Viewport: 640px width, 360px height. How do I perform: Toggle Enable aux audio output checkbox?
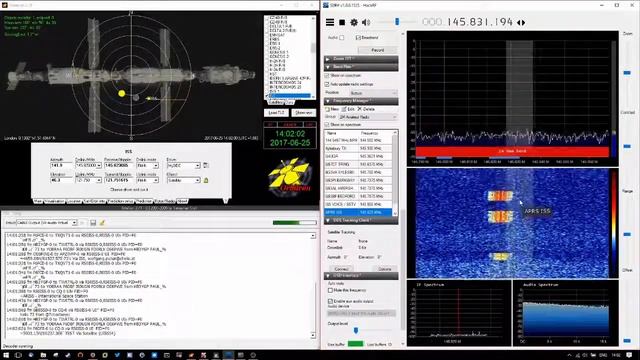[x=330, y=301]
